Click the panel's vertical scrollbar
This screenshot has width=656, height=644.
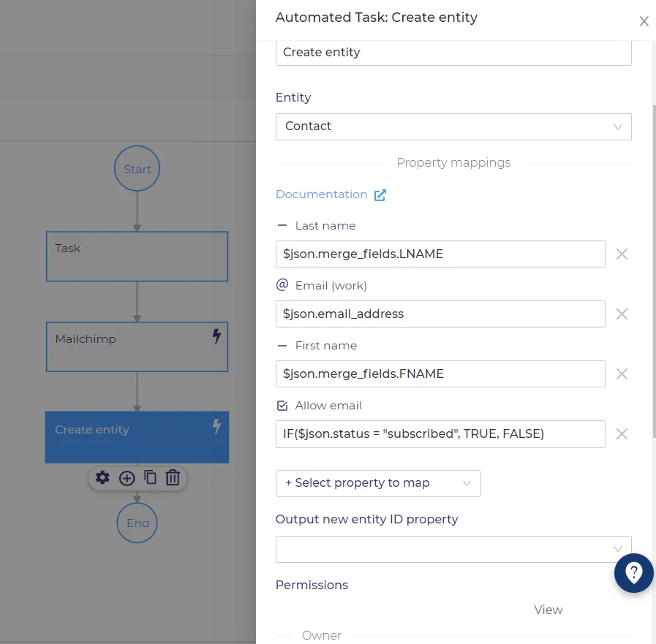pyautogui.click(x=654, y=272)
